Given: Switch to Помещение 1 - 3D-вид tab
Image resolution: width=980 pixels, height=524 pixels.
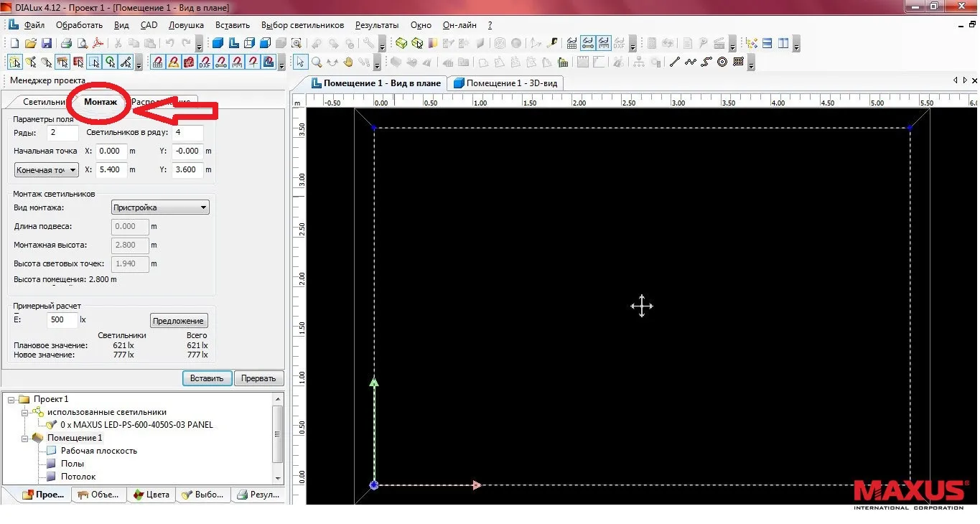Looking at the screenshot, I should point(505,83).
